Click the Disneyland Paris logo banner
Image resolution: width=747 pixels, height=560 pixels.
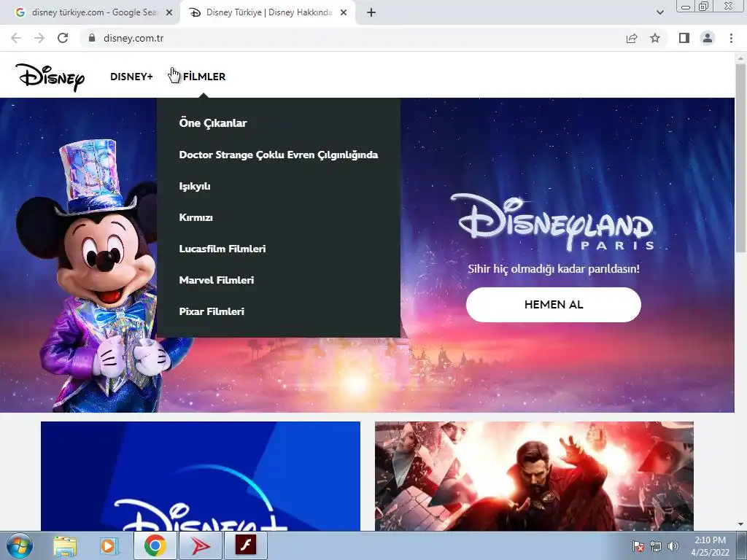[553, 222]
